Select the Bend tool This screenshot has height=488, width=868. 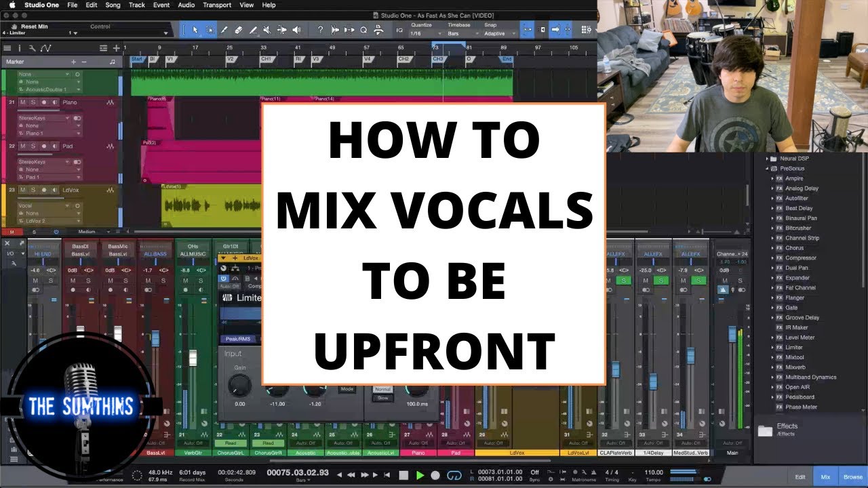[282, 30]
